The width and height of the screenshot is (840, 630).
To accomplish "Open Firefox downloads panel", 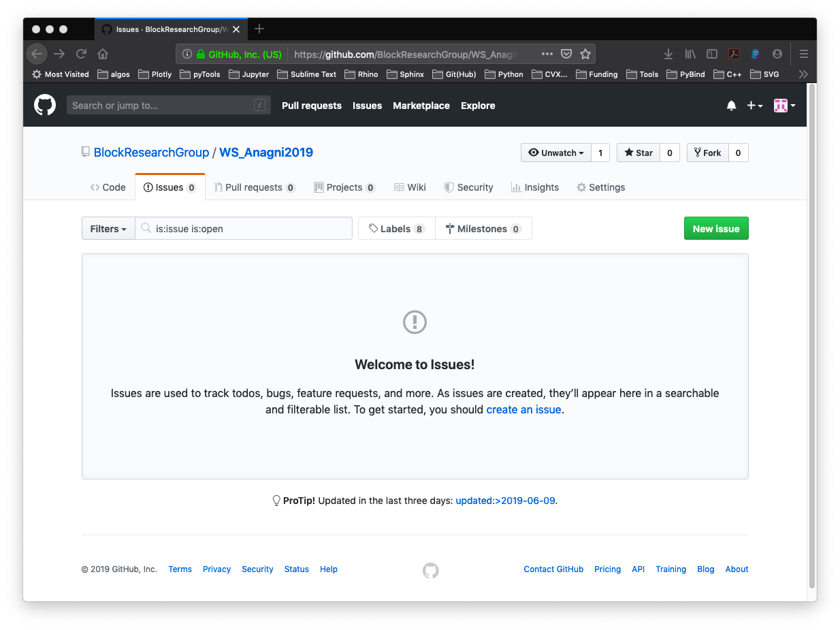I will point(668,54).
